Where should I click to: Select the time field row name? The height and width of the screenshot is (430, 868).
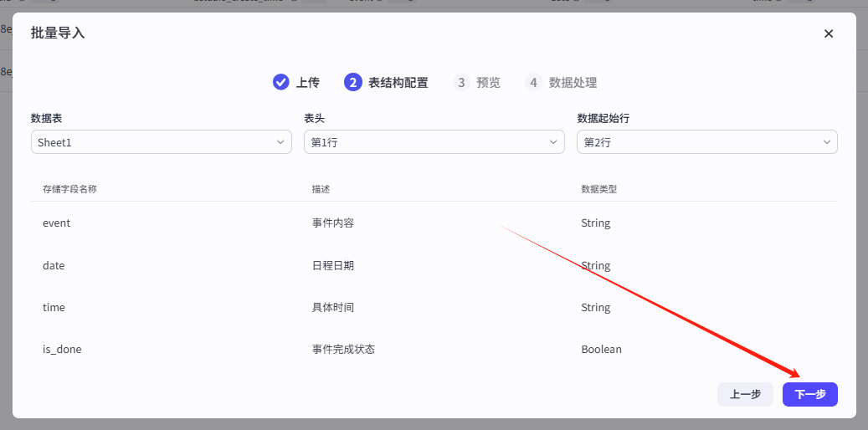click(x=54, y=307)
